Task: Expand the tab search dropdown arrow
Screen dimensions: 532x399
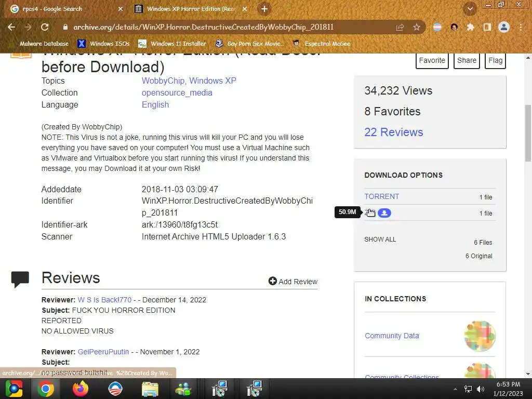Action: tap(470, 9)
